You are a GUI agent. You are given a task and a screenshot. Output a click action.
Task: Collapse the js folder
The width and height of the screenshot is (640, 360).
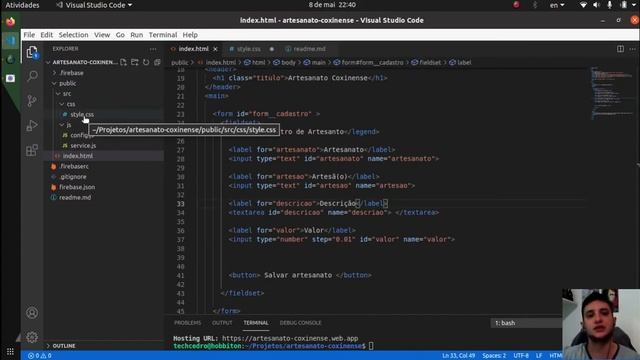pyautogui.click(x=69, y=124)
